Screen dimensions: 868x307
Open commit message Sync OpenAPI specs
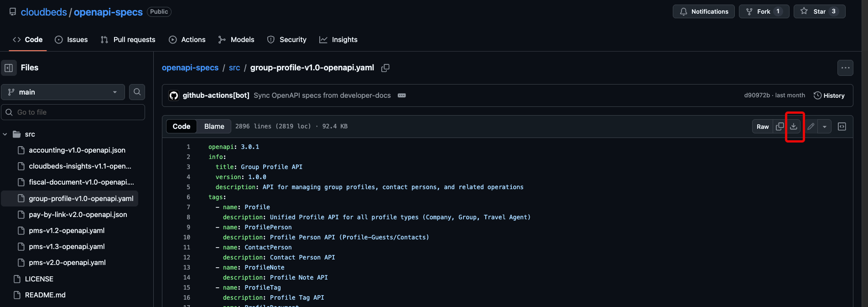coord(322,95)
